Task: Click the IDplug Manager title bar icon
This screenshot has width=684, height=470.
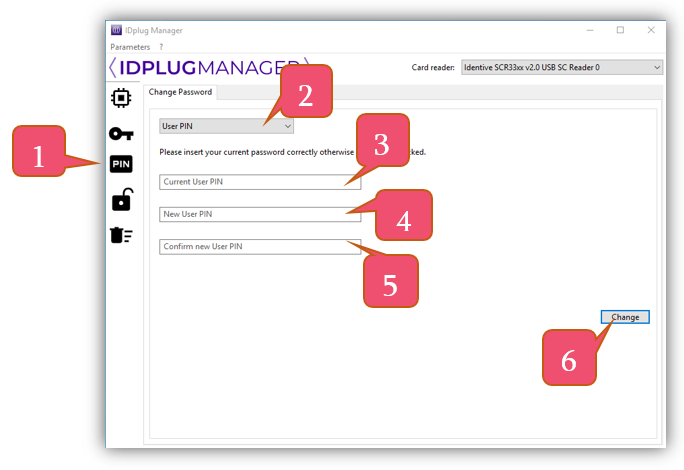Action: click(x=116, y=30)
